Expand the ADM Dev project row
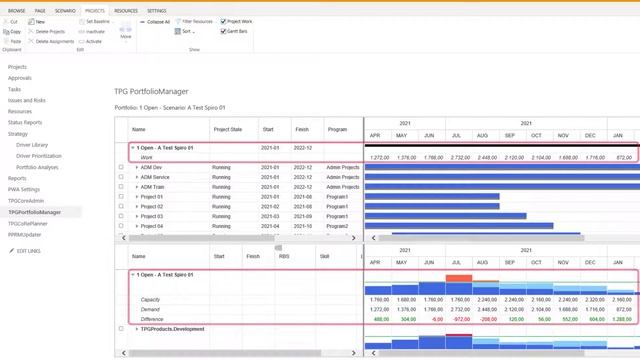The height and width of the screenshot is (360, 640). [137, 167]
